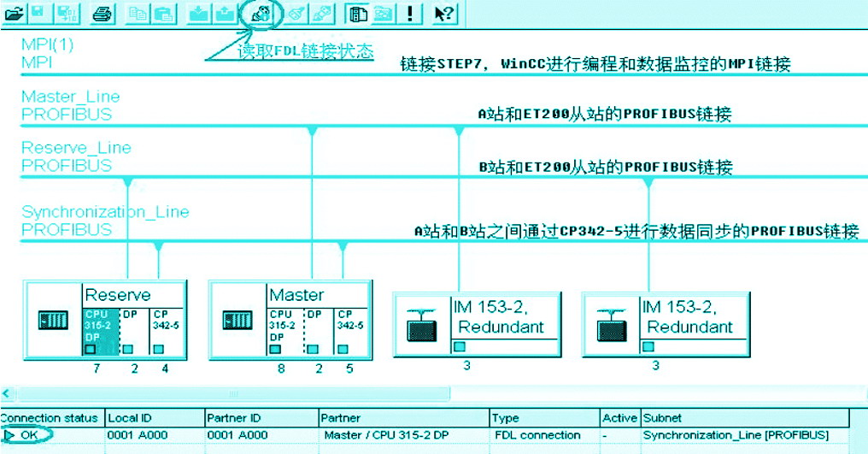868x454 pixels.
Task: Click the Master CP 342-5 interface square
Action: [x=343, y=349]
